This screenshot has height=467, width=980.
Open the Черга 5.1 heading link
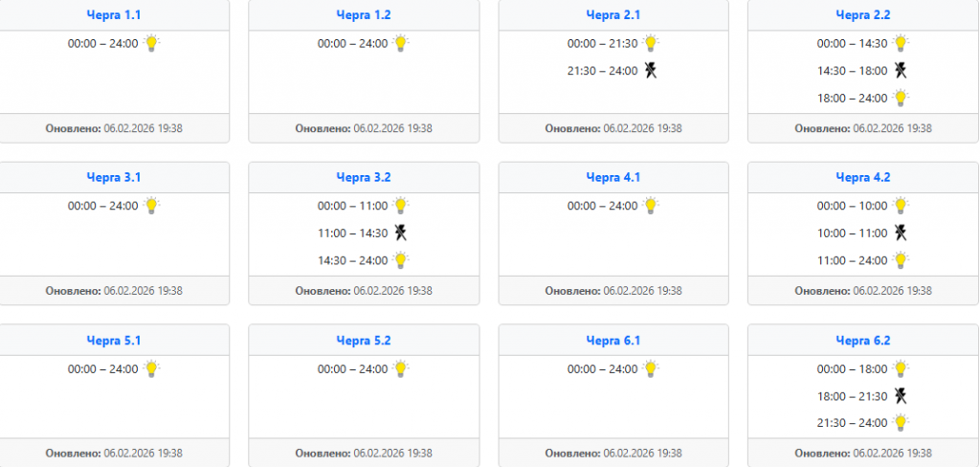point(113,340)
